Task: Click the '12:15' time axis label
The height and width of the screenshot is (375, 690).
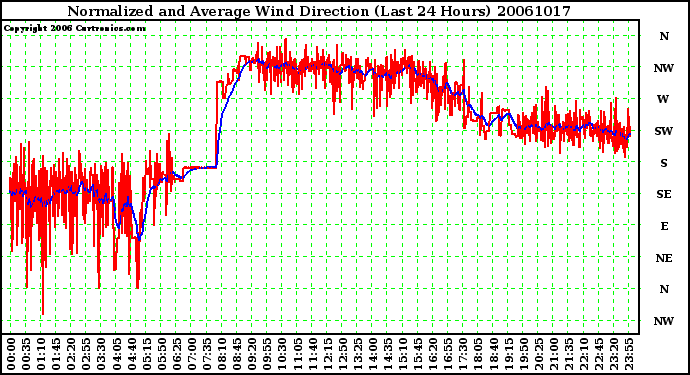Action: [327, 354]
